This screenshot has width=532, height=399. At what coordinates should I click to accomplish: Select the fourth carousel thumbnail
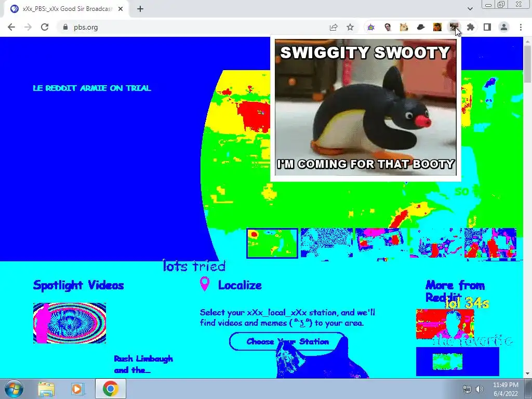pos(436,243)
